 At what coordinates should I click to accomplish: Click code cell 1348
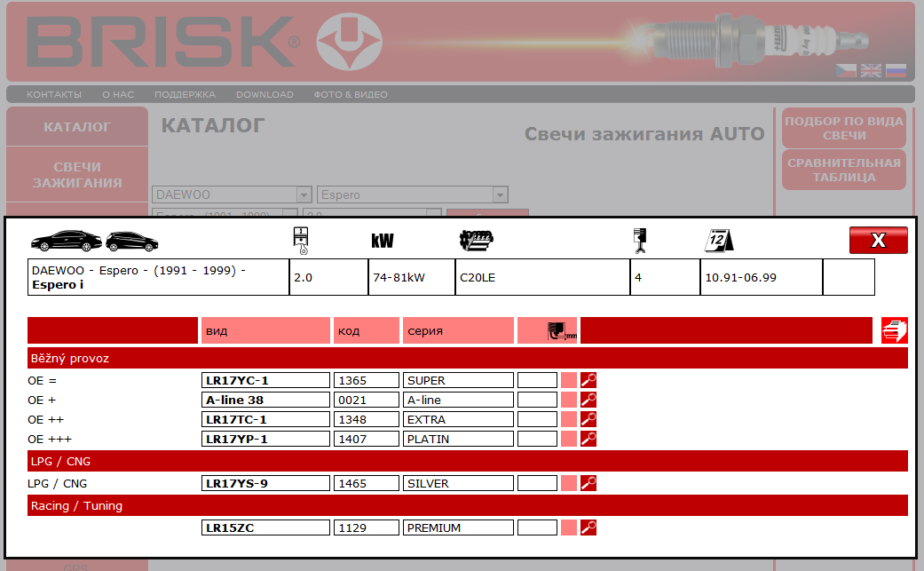click(x=367, y=419)
